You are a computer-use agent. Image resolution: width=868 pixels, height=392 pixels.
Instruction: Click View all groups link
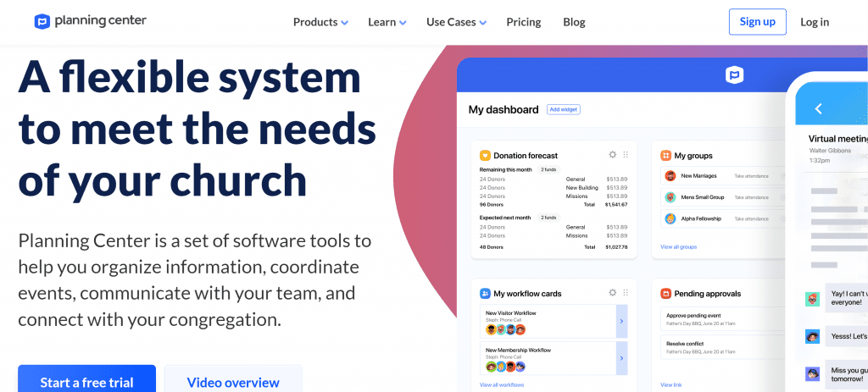[678, 246]
